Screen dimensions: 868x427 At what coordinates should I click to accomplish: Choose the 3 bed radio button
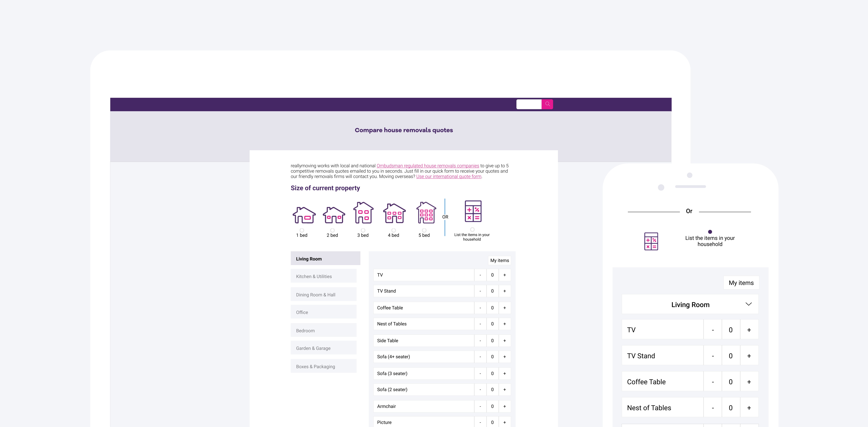[x=363, y=230]
